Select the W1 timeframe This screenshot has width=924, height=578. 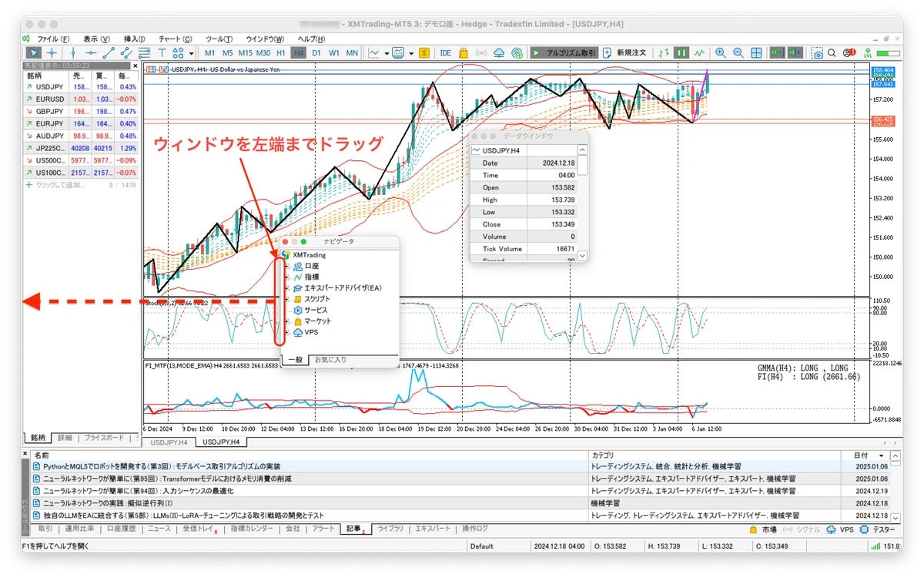click(x=334, y=53)
